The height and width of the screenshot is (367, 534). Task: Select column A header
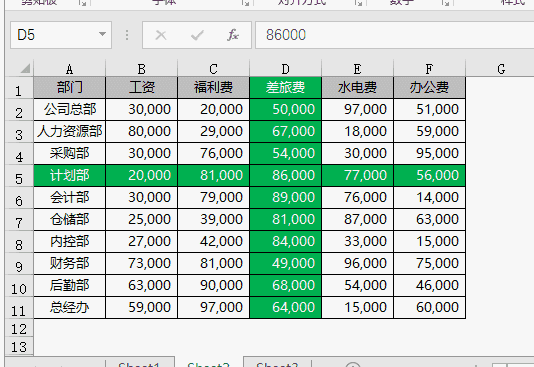(69, 69)
